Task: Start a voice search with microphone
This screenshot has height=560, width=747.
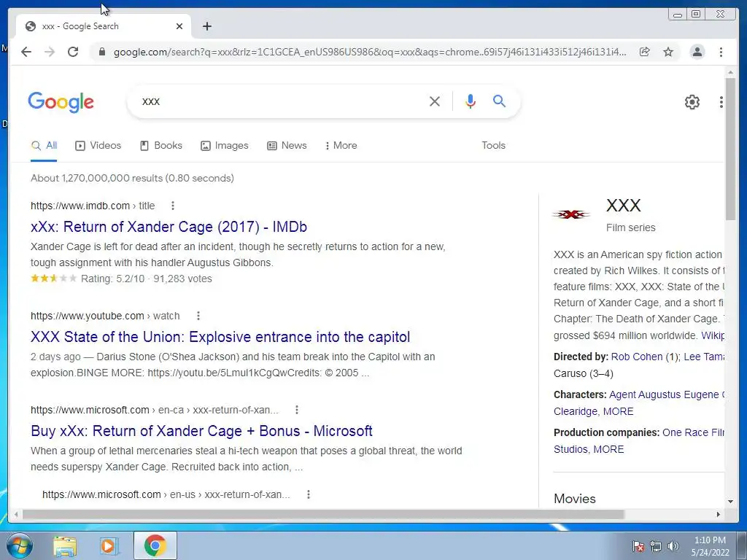Action: (x=471, y=101)
